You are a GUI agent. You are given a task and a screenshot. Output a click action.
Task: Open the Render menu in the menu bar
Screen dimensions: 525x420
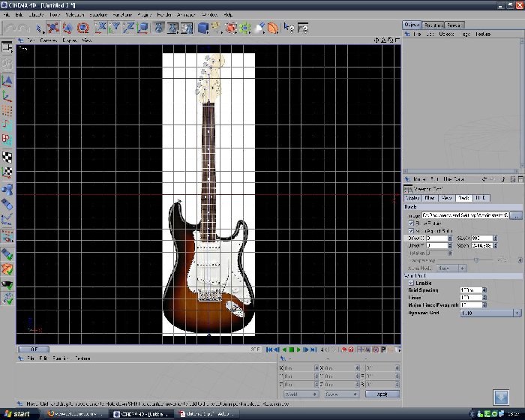point(164,15)
